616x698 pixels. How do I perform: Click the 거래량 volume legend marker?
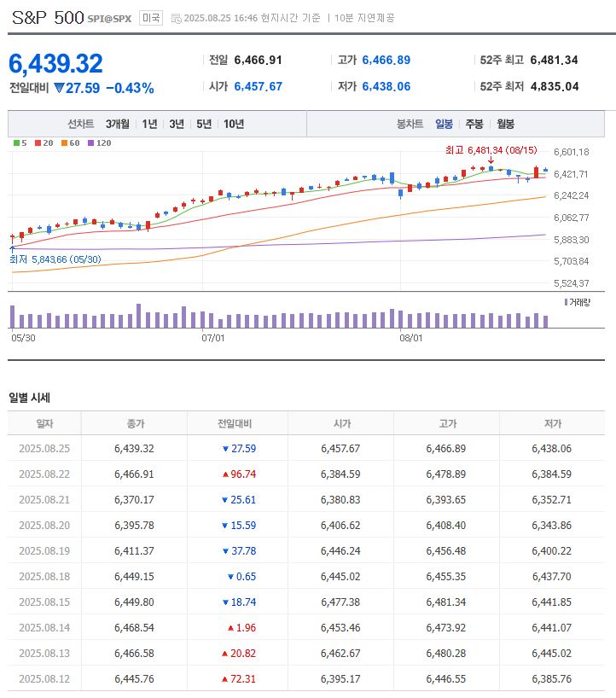(566, 302)
